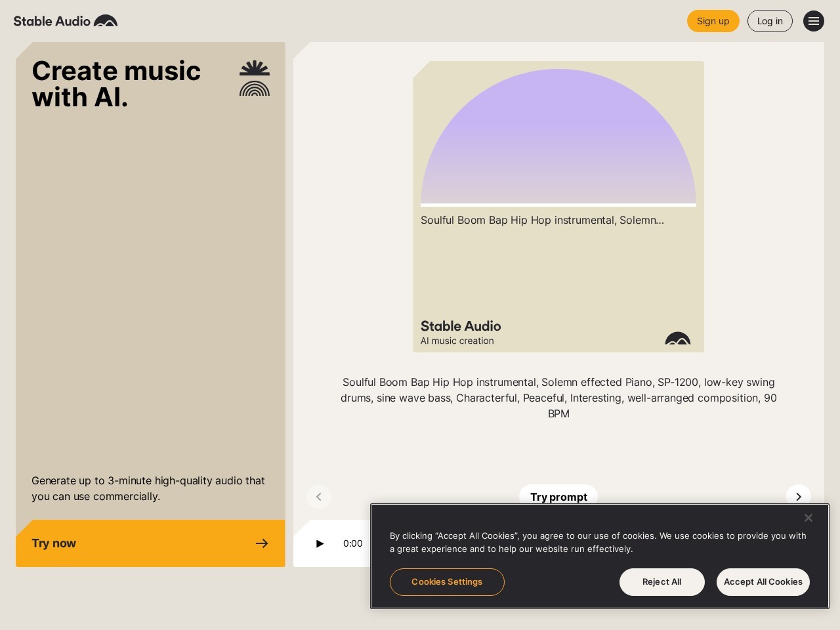Click the Try prompt button
The width and height of the screenshot is (840, 630).
(x=558, y=496)
